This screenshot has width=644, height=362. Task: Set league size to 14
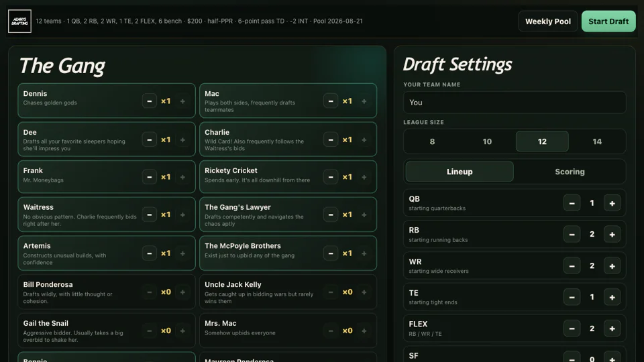coord(597,141)
